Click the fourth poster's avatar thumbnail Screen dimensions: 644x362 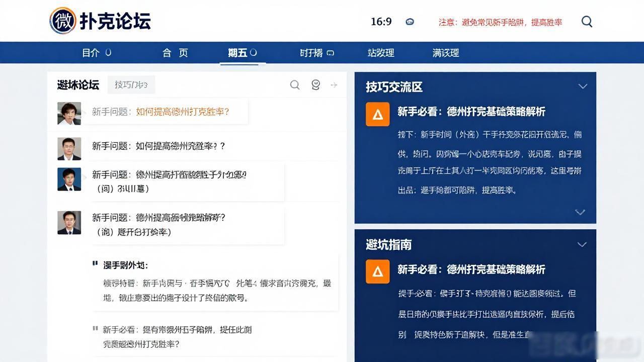(69, 222)
